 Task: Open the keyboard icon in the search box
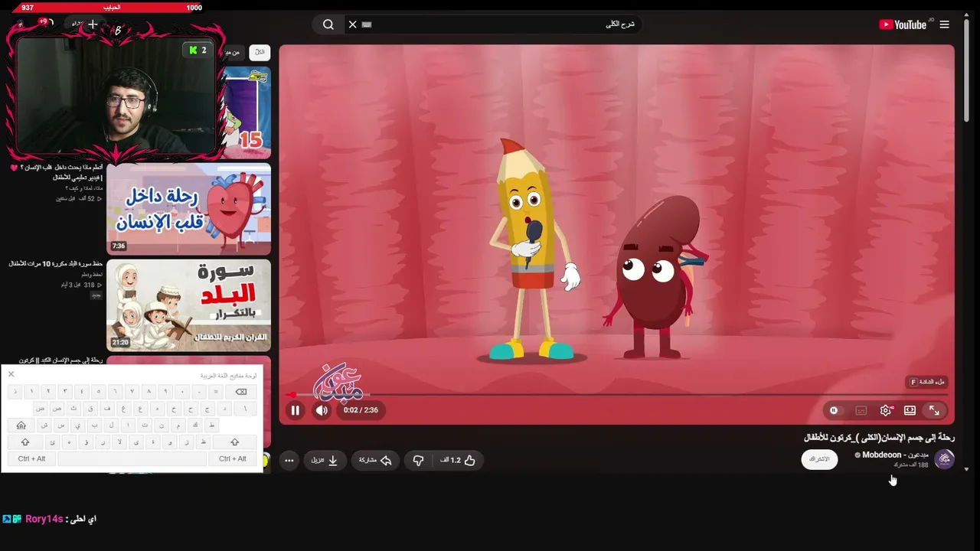[x=367, y=24]
